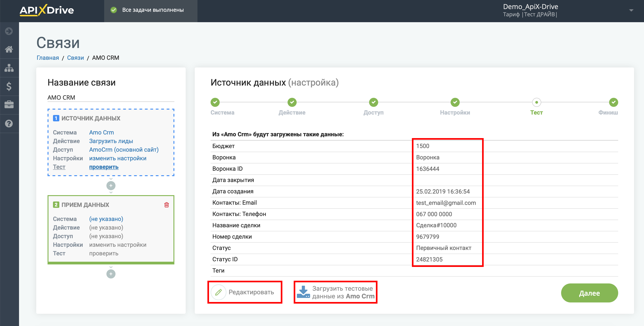Click the Теги row label
Image resolution: width=644 pixels, height=326 pixels.
(x=218, y=271)
